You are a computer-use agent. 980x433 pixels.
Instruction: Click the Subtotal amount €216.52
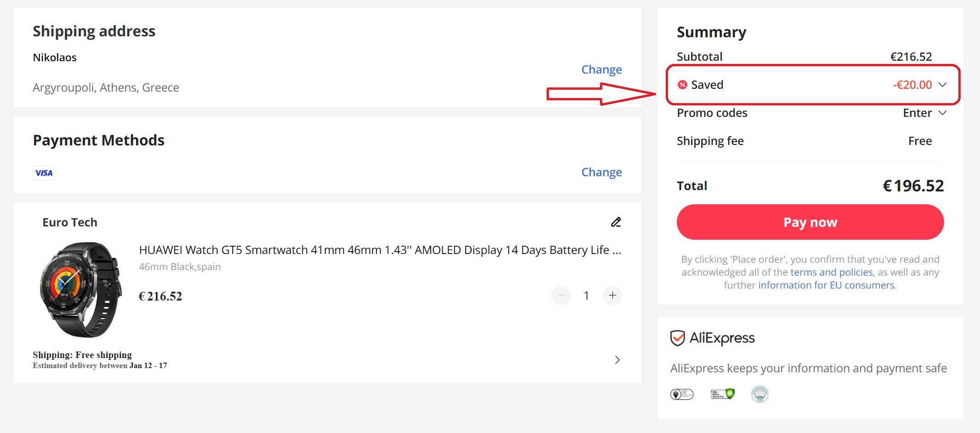911,57
